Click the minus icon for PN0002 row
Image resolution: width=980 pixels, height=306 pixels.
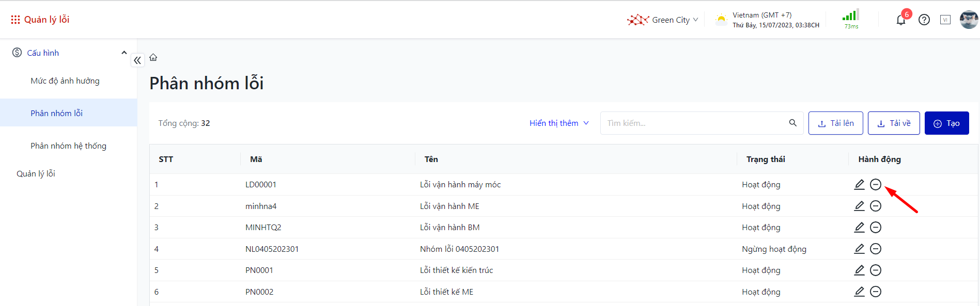tap(876, 292)
